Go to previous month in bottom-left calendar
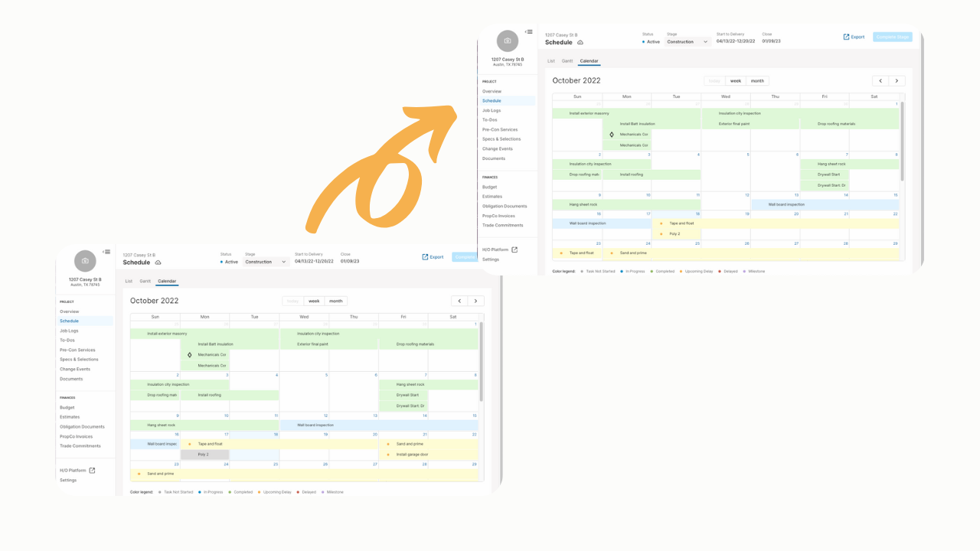This screenshot has width=980, height=551. [459, 301]
